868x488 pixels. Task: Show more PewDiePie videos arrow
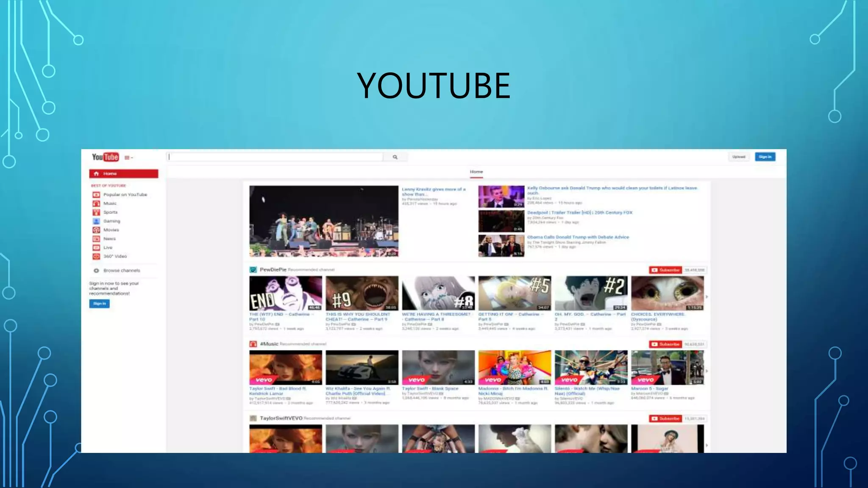click(707, 297)
